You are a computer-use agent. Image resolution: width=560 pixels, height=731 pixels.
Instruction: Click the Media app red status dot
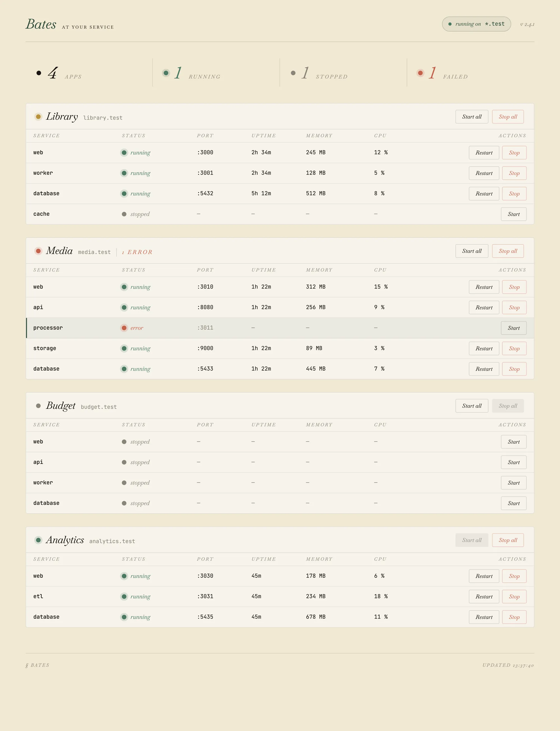click(38, 251)
